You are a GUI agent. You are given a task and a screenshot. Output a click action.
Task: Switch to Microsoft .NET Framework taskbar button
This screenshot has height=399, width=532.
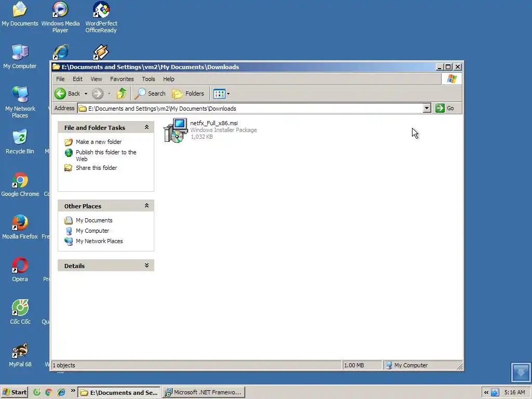tap(203, 393)
